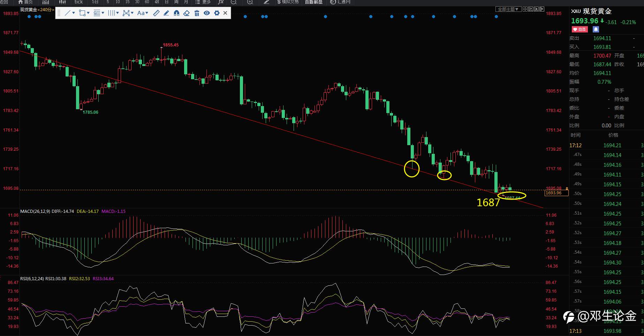
Task: Delete drawings with the trash icon
Action: [197, 13]
